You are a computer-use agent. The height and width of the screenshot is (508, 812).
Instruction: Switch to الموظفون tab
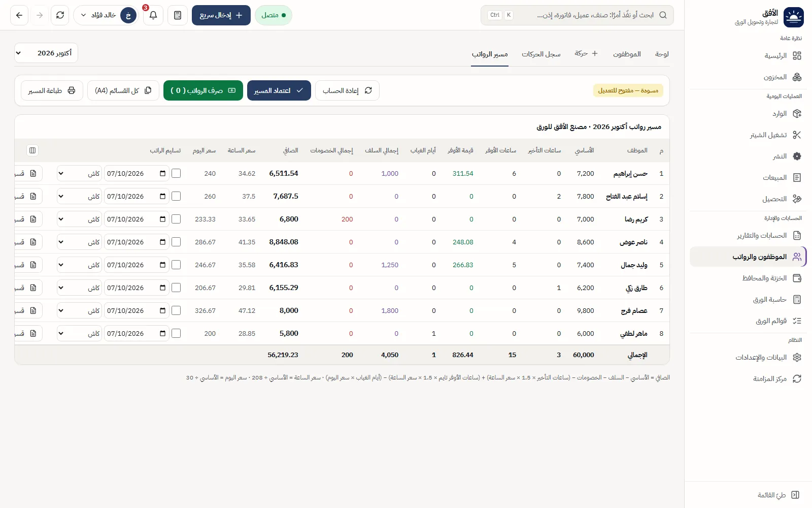pyautogui.click(x=627, y=54)
